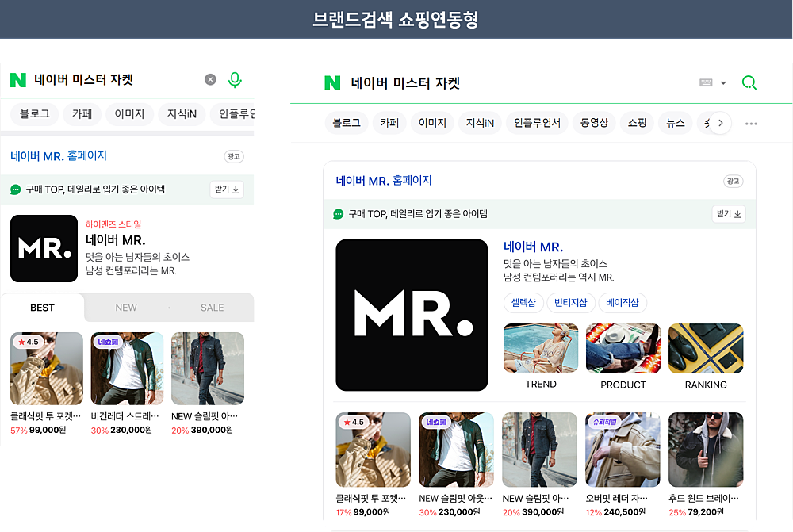Click the green magnifier search icon
793x532 pixels.
pyautogui.click(x=749, y=82)
